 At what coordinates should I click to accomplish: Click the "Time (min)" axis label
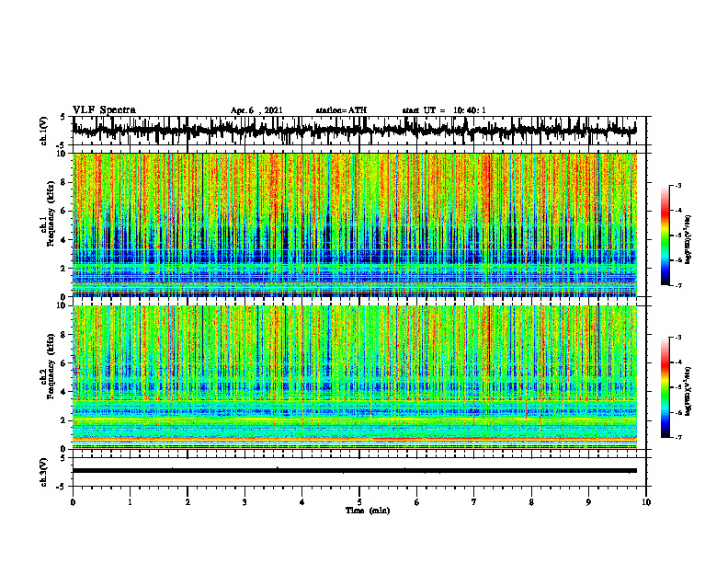[x=368, y=511]
